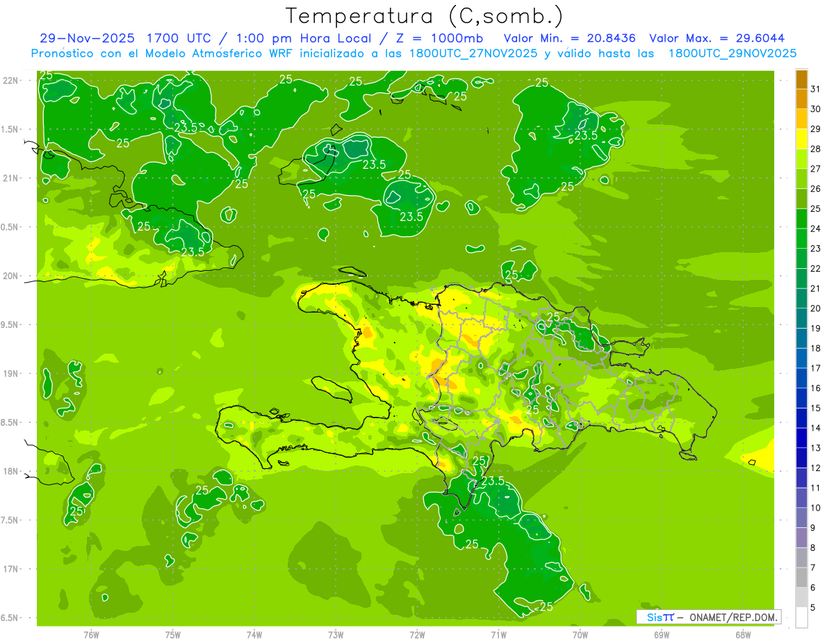Click legend color band between 30 and 31
The height and width of the screenshot is (644, 834).
click(x=801, y=99)
